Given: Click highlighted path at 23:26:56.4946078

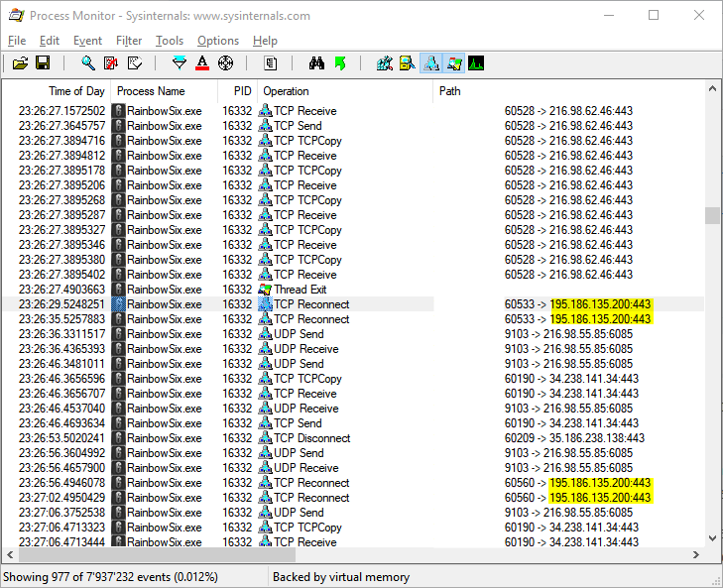Looking at the screenshot, I should (x=600, y=483).
